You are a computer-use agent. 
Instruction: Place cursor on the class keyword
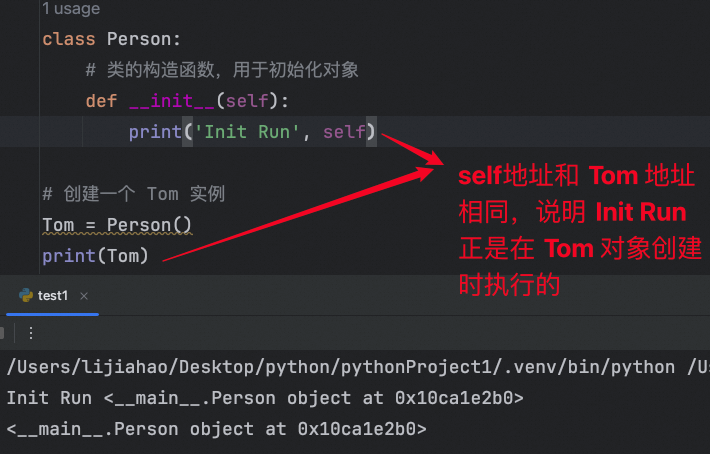tap(69, 39)
